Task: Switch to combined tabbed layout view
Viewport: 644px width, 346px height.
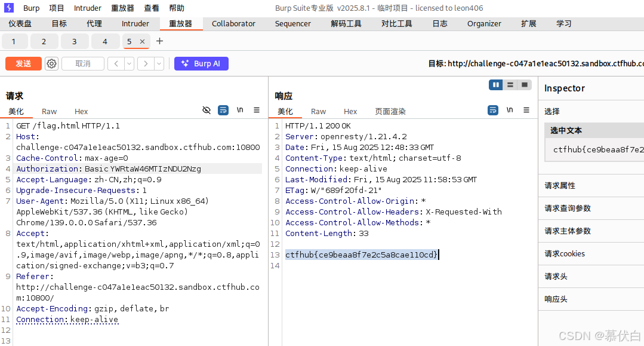Action: click(525, 85)
